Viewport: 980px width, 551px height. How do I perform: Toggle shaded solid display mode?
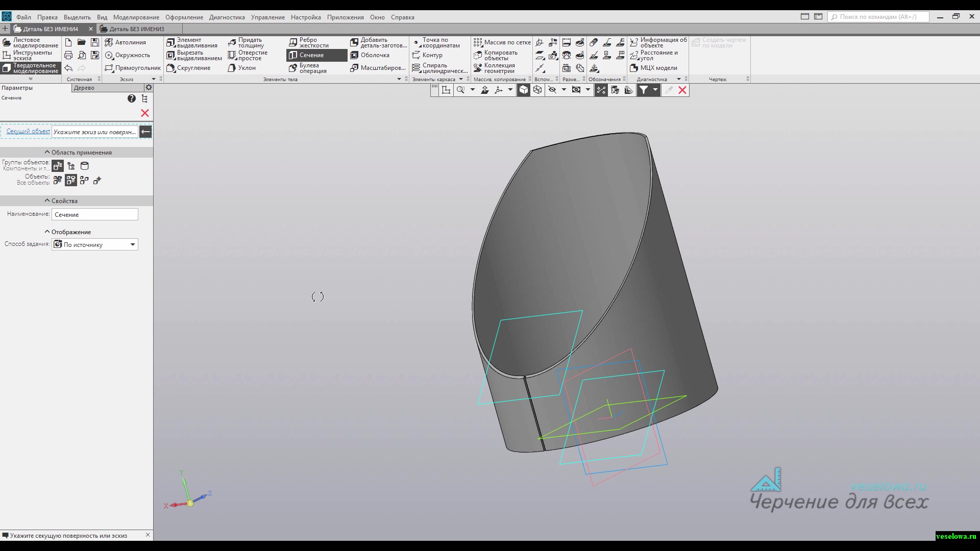(x=524, y=90)
